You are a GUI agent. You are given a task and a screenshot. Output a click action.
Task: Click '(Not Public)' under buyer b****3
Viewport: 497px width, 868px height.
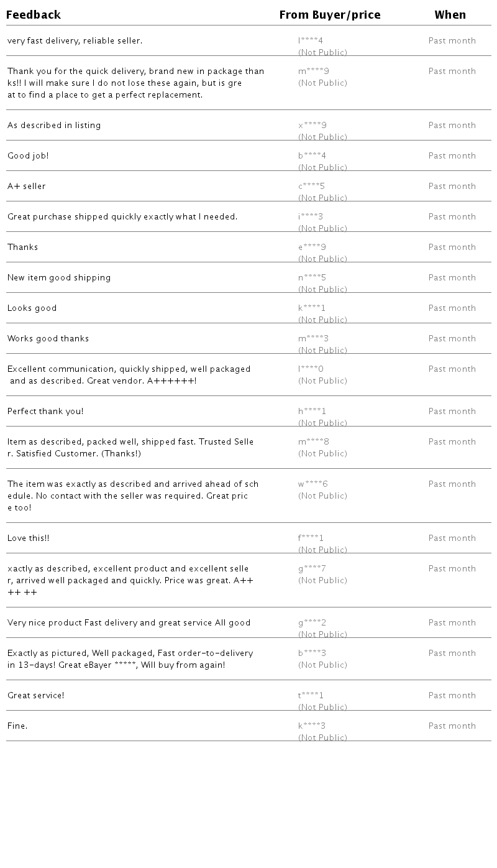322,665
